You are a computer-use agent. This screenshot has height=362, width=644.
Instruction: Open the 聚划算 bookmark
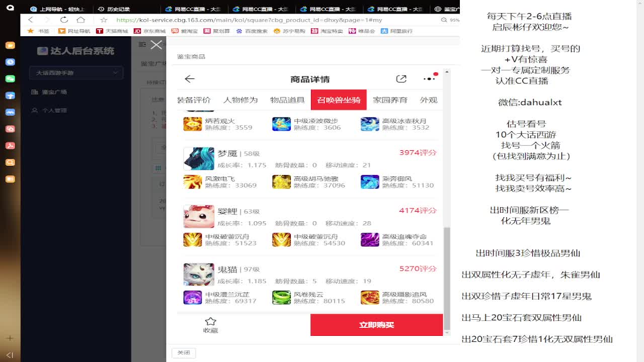click(217, 31)
